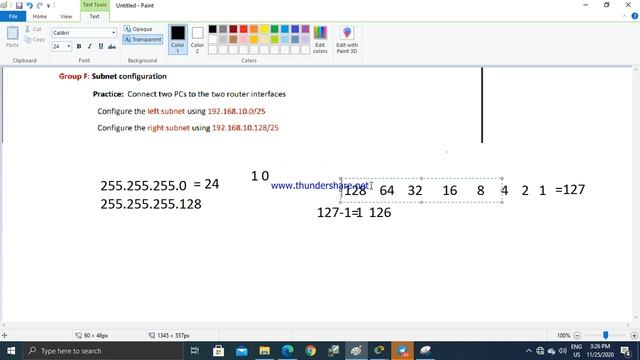
Task: Select Color 1 foreground box
Action: [178, 39]
